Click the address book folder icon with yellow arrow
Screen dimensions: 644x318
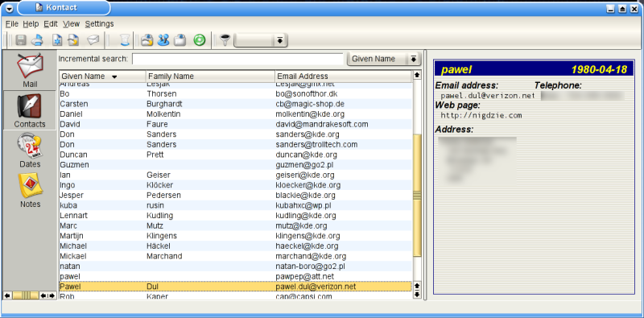tap(147, 40)
